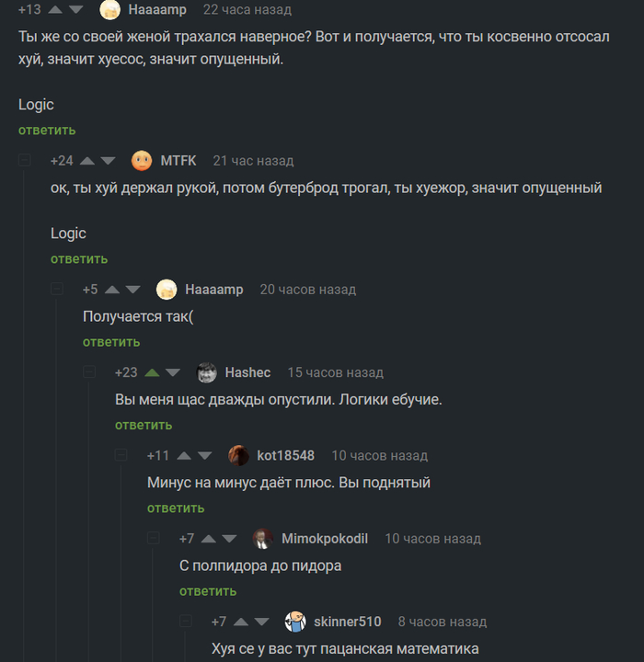Upvote MTFK's comment
Viewport: 644px width, 662px height.
click(87, 161)
